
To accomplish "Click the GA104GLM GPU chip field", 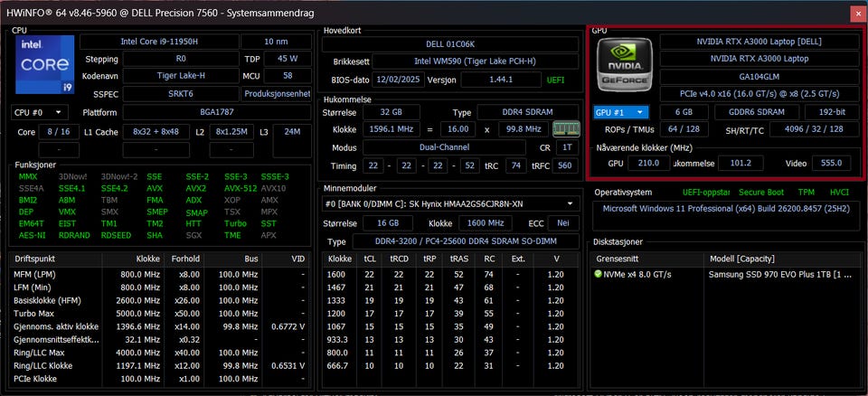I will click(759, 77).
